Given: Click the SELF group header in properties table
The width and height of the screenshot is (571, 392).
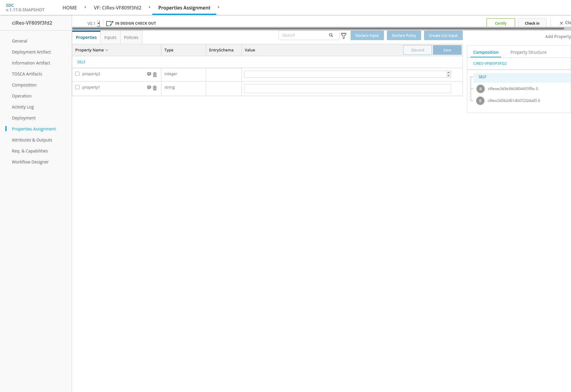Looking at the screenshot, I should coord(81,62).
